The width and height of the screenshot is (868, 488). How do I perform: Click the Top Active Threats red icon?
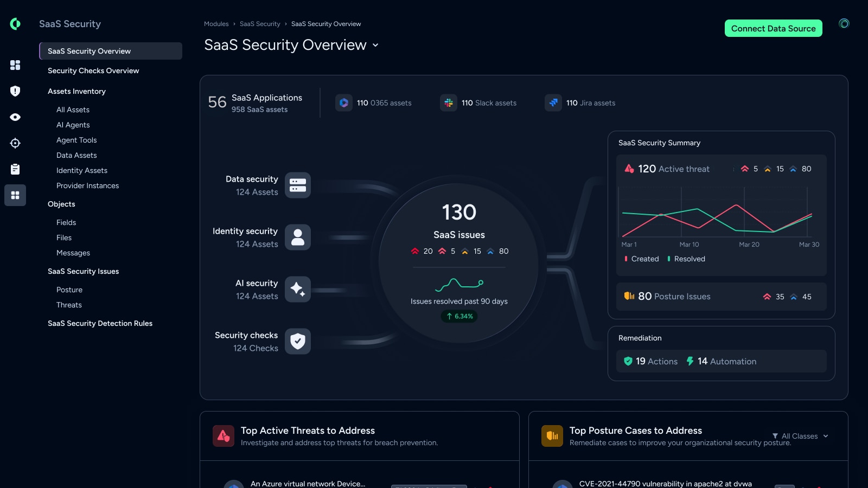click(224, 436)
